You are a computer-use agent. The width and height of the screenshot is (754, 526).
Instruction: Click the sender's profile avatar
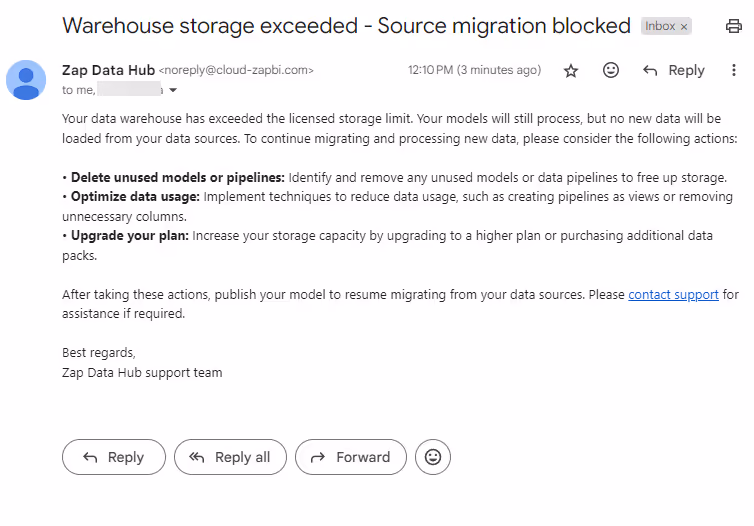[26, 80]
